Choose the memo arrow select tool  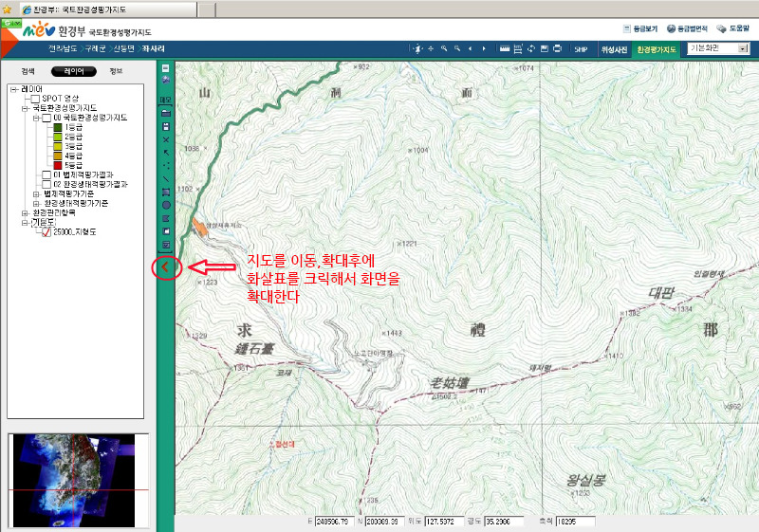[165, 153]
